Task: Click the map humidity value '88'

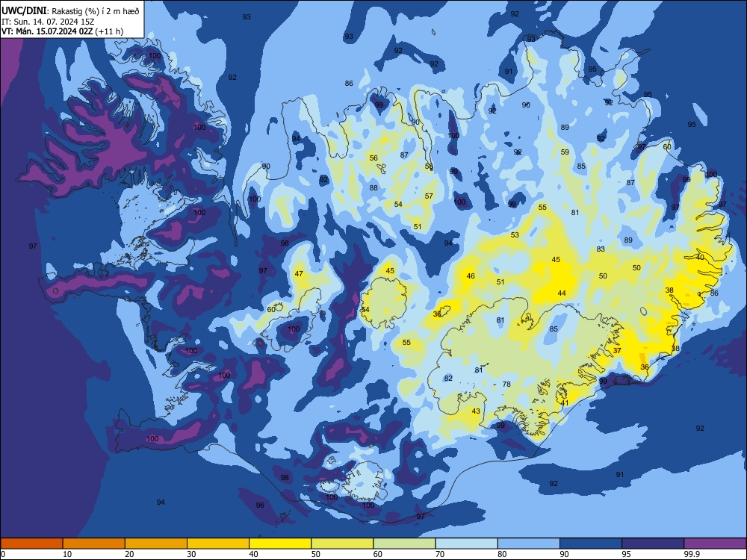Action: point(373,188)
